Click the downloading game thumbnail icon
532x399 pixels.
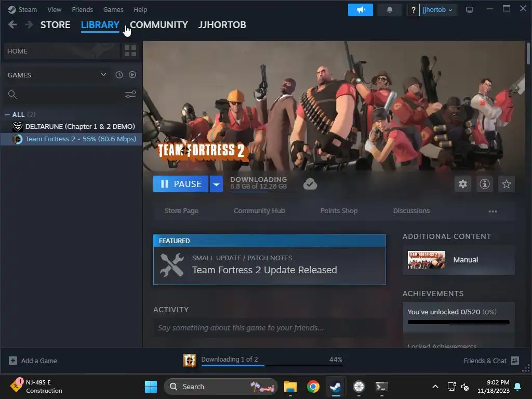tap(190, 361)
